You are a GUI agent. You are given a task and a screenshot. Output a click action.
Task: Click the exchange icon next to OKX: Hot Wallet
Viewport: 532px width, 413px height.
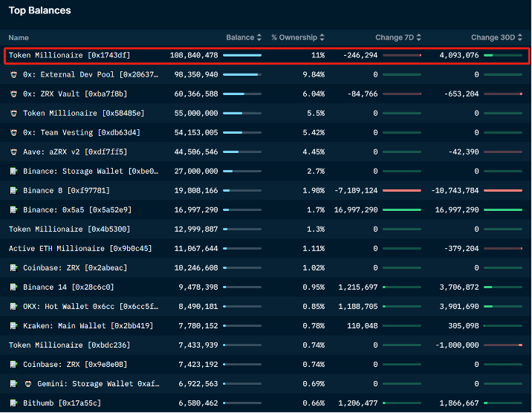pyautogui.click(x=13, y=307)
